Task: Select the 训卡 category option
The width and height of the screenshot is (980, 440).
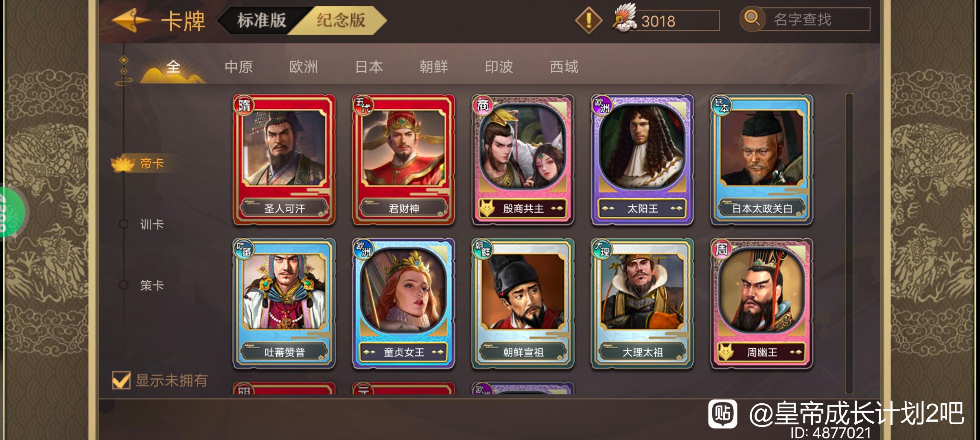Action: [152, 224]
